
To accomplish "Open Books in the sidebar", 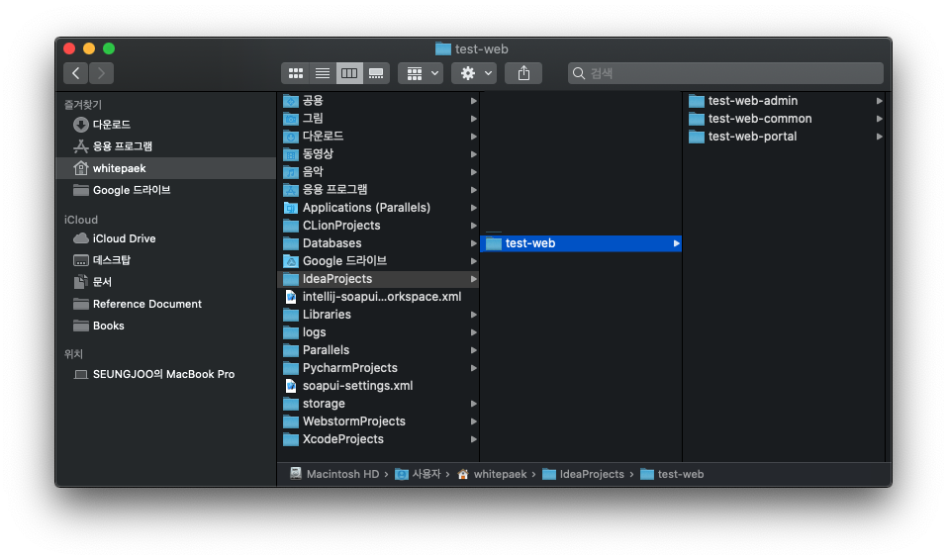I will [x=165, y=326].
